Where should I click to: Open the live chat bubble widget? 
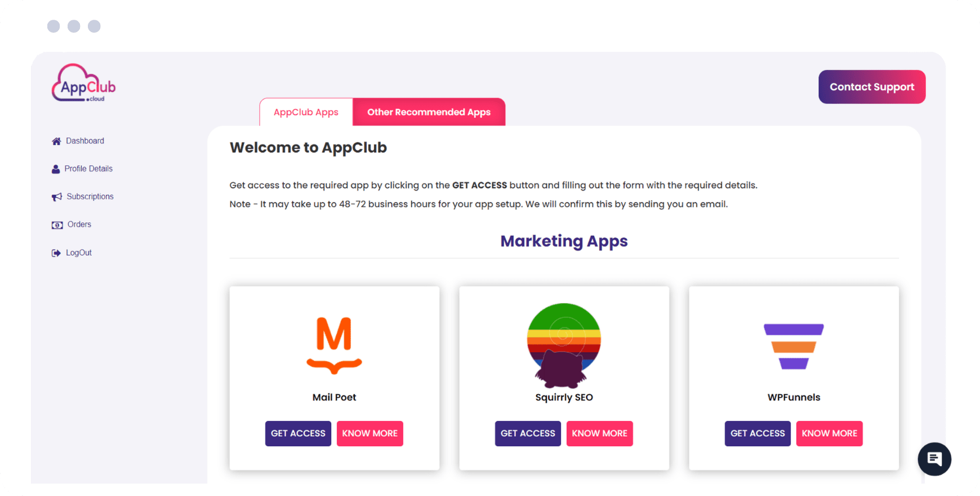click(934, 459)
